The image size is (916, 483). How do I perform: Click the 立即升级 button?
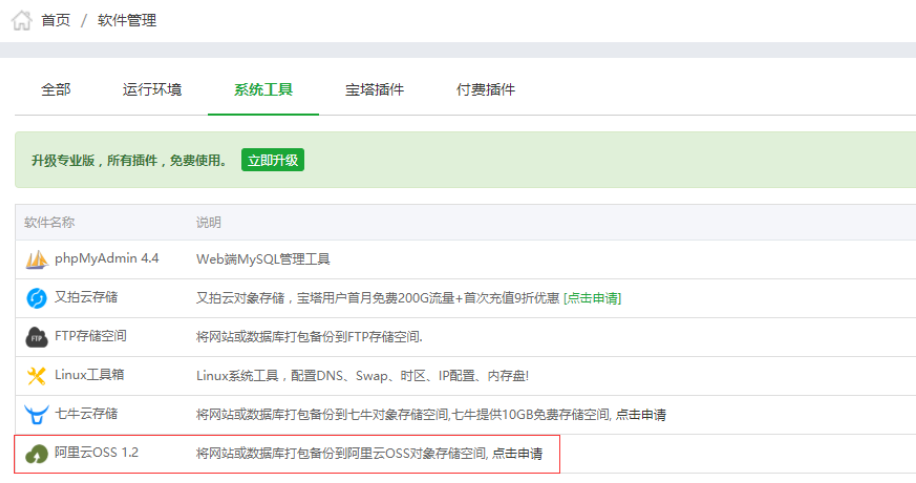273,160
